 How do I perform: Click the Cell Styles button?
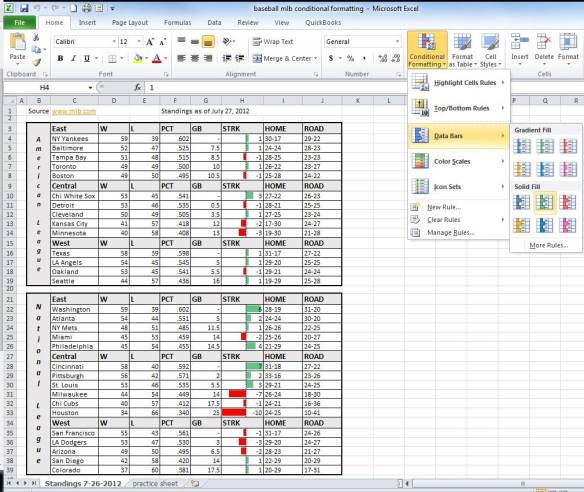click(x=490, y=50)
